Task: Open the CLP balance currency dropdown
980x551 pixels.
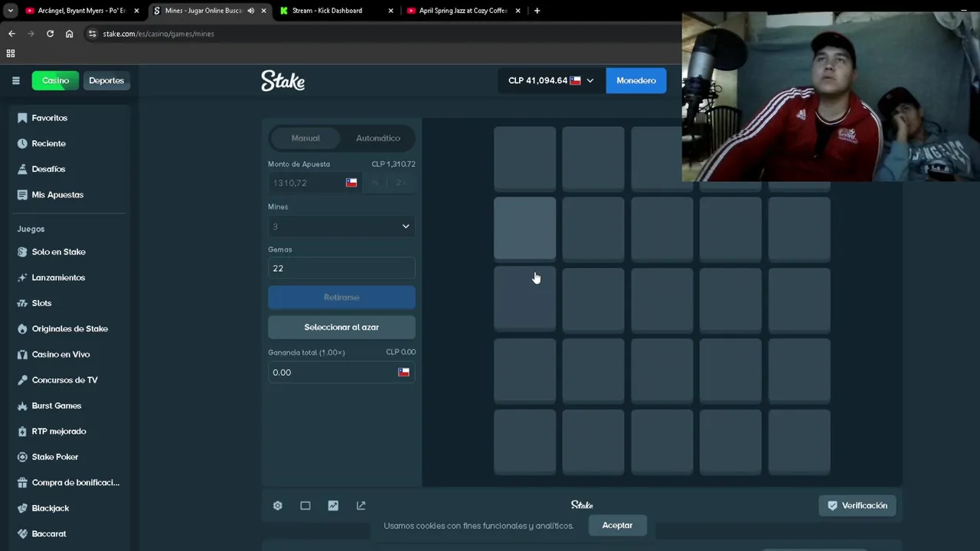Action: [x=550, y=80]
